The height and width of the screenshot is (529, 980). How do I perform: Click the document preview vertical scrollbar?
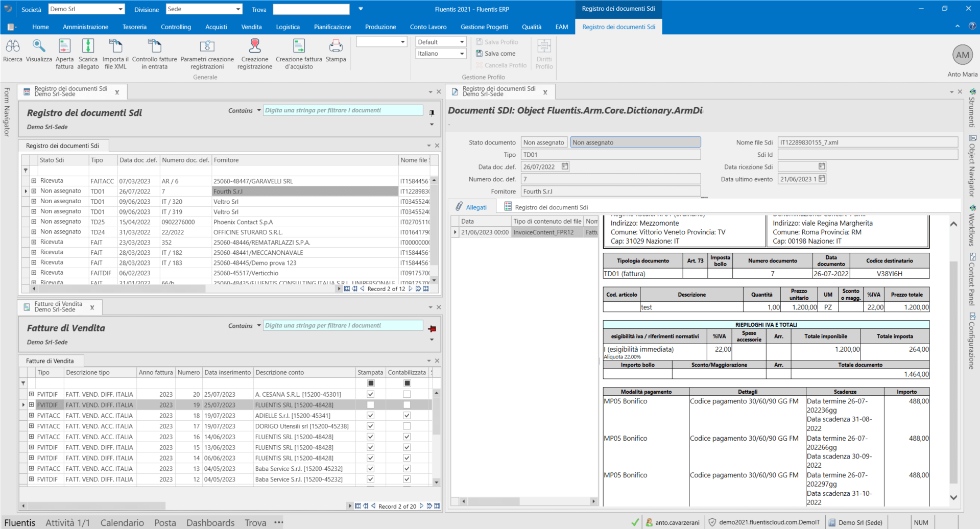pyautogui.click(x=953, y=373)
